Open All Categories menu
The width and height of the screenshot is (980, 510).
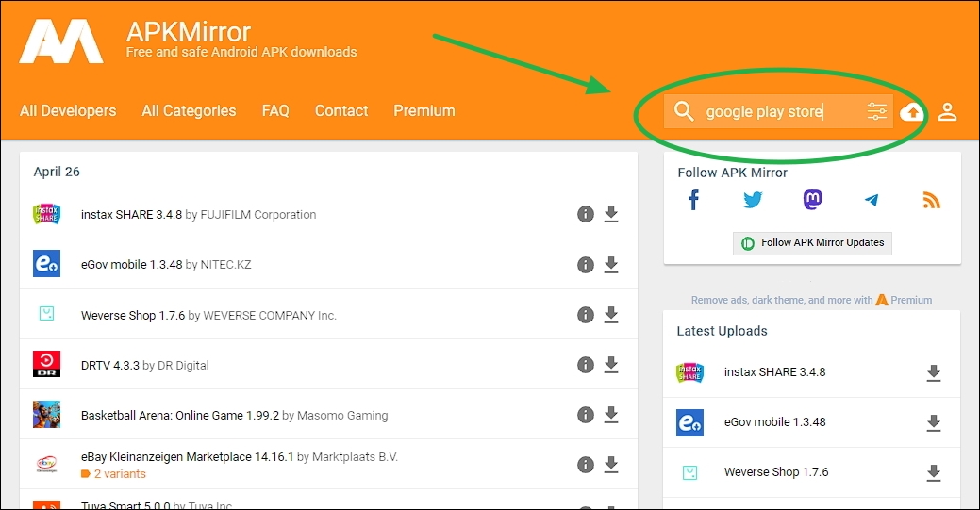(189, 111)
